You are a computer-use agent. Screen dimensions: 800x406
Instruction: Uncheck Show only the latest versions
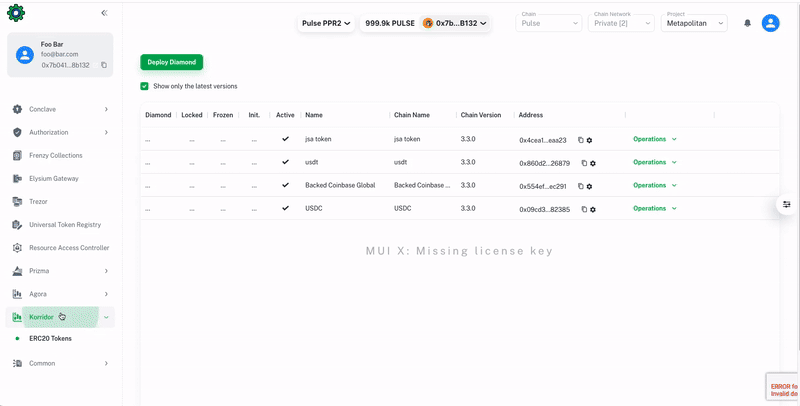[145, 87]
